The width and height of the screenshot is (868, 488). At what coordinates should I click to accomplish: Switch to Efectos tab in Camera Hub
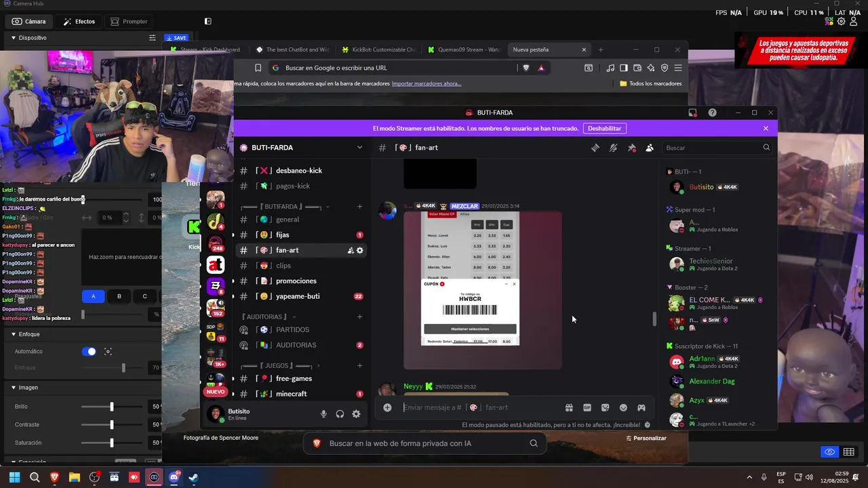79,22
